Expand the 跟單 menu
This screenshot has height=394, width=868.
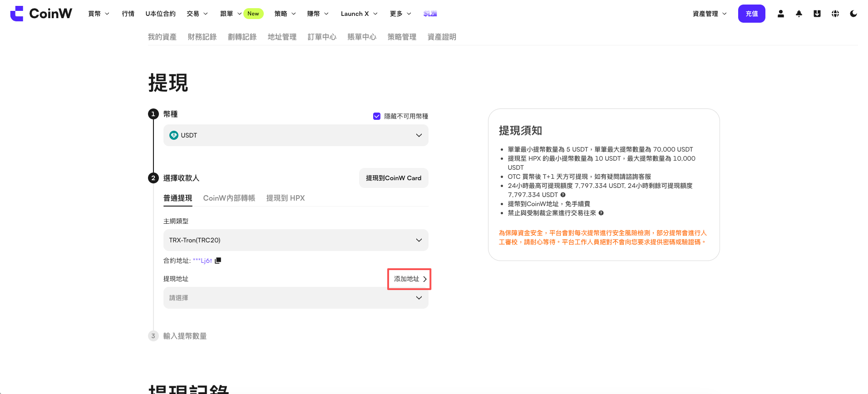[231, 14]
